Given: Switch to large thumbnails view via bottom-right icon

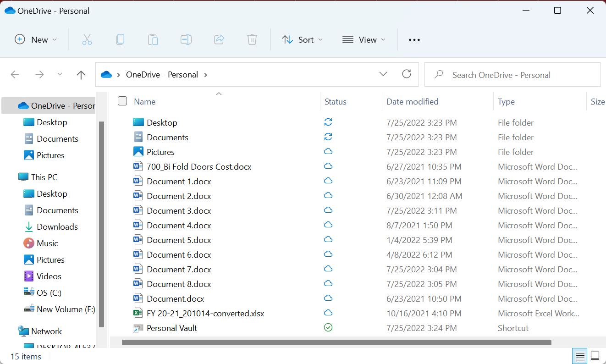Looking at the screenshot, I should pos(595,356).
